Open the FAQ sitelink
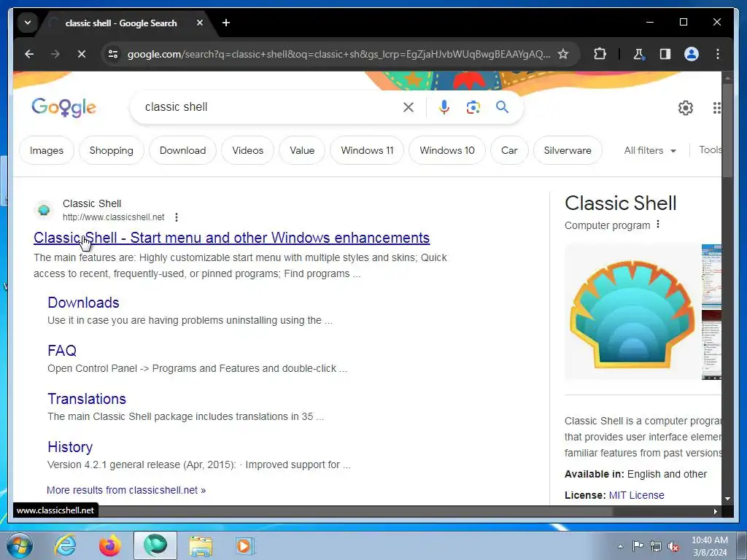This screenshot has height=560, width=747. 62,351
